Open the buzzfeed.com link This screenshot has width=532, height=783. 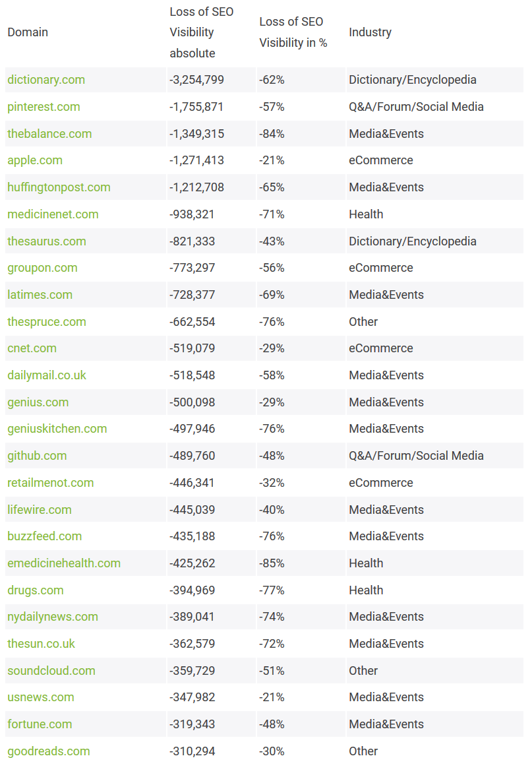(x=45, y=536)
